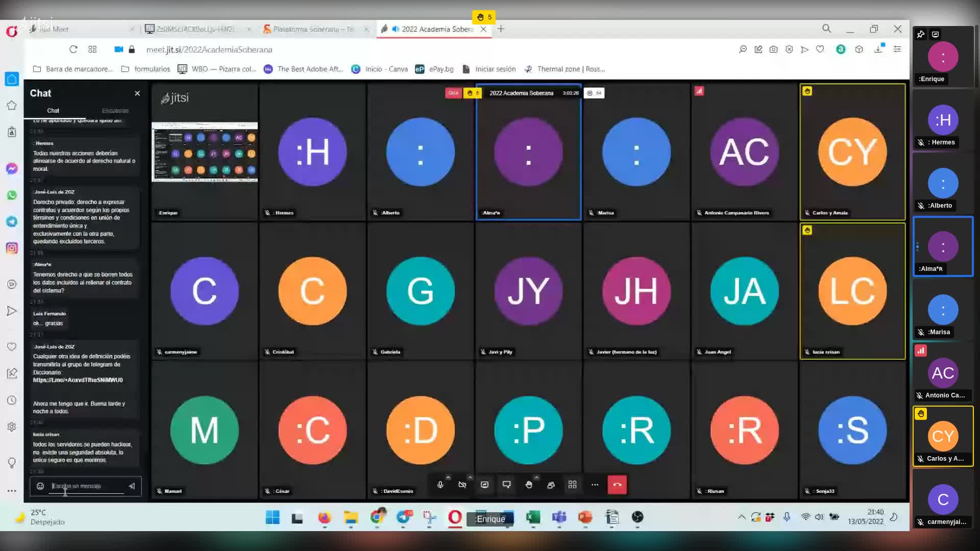Open the emoji picker in chat input
980x551 pixels.
tap(40, 486)
